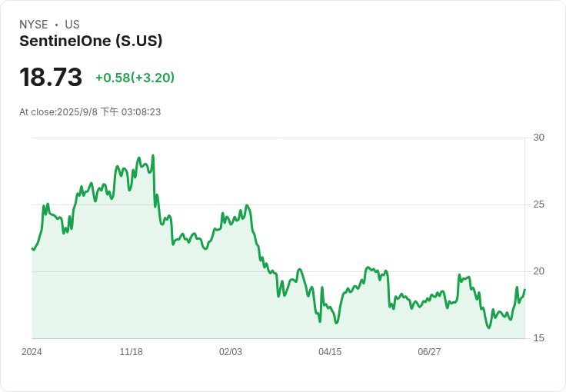Click the +0.58(+3.20) price change
The image size is (566, 392).
tap(135, 78)
